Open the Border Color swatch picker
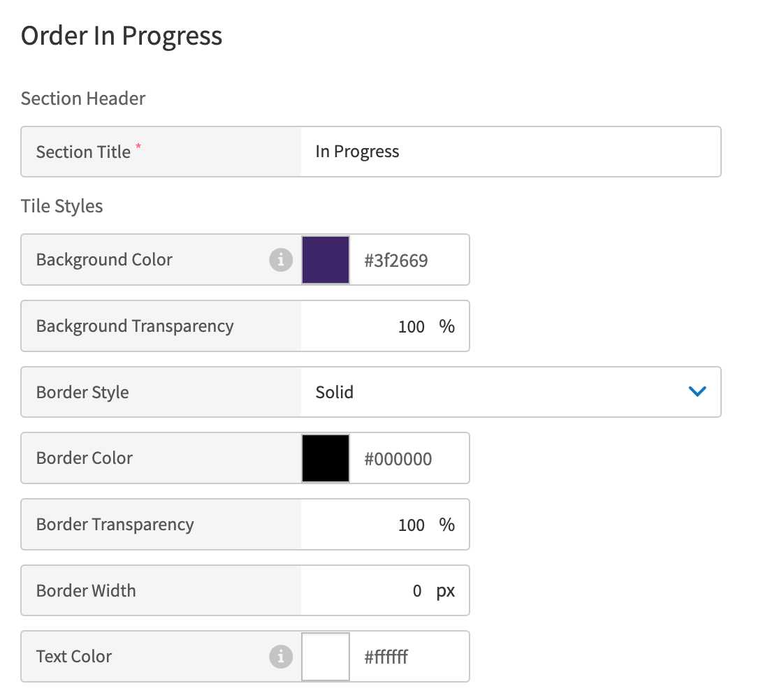The width and height of the screenshot is (763, 700). click(325, 458)
